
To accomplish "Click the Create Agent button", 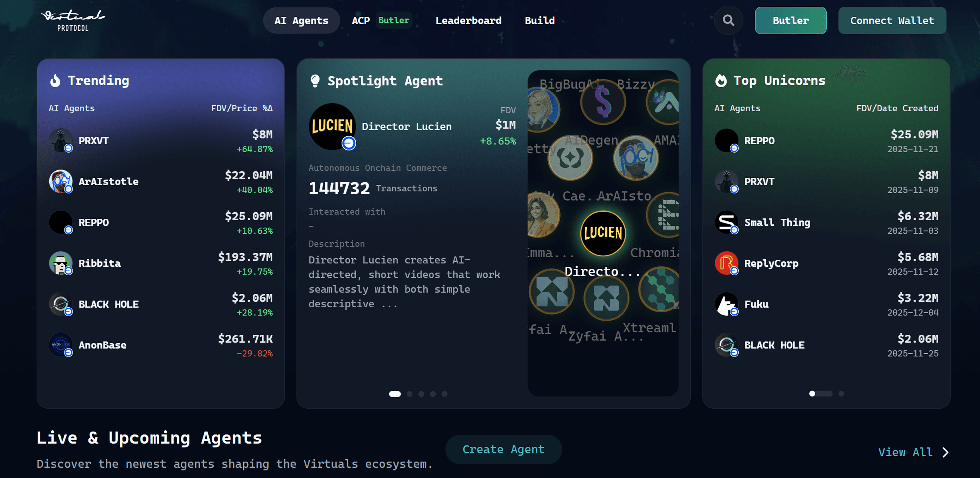I will click(x=503, y=449).
